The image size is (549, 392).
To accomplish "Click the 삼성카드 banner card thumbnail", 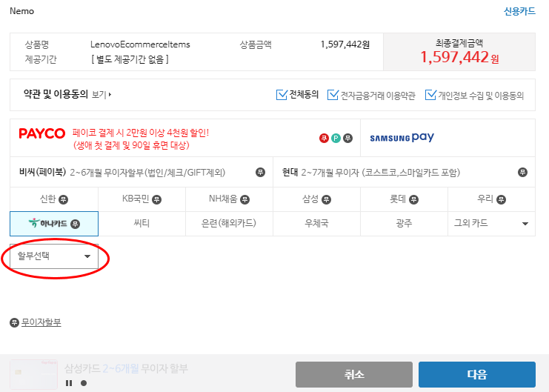I will coord(33,374).
